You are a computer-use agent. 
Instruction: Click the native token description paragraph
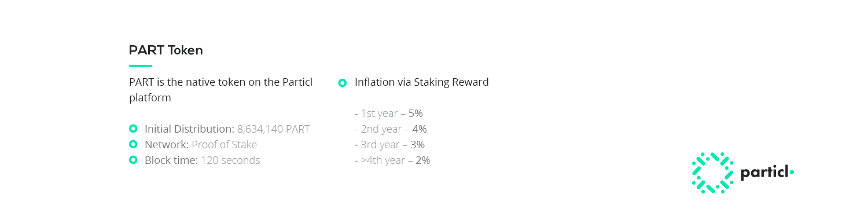tap(221, 90)
